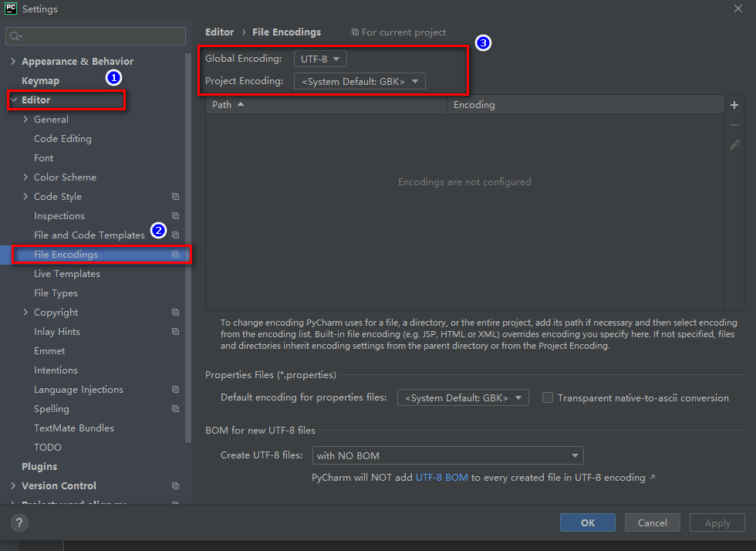The width and height of the screenshot is (756, 551).
Task: Enable Transparent native-to-ascii conversion checkbox
Action: (x=547, y=397)
